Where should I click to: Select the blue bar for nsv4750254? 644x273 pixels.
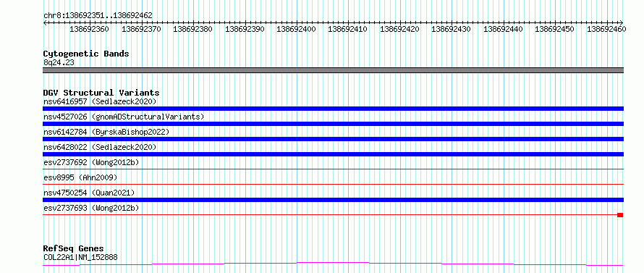coord(333,200)
